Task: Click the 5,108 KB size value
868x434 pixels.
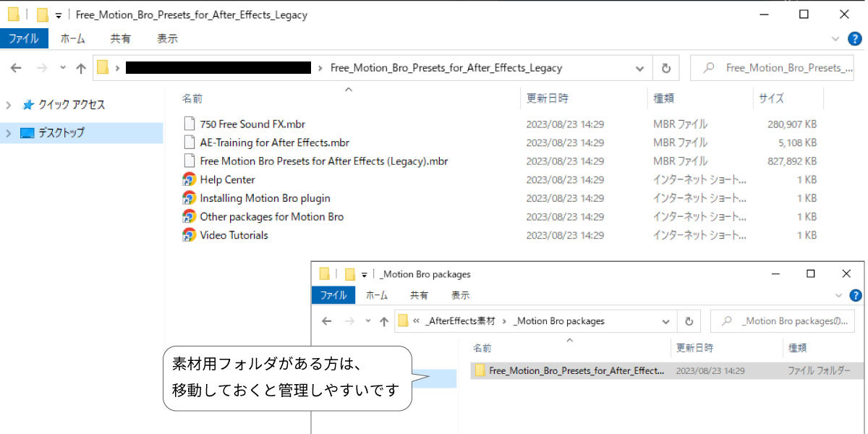Action: pyautogui.click(x=798, y=142)
